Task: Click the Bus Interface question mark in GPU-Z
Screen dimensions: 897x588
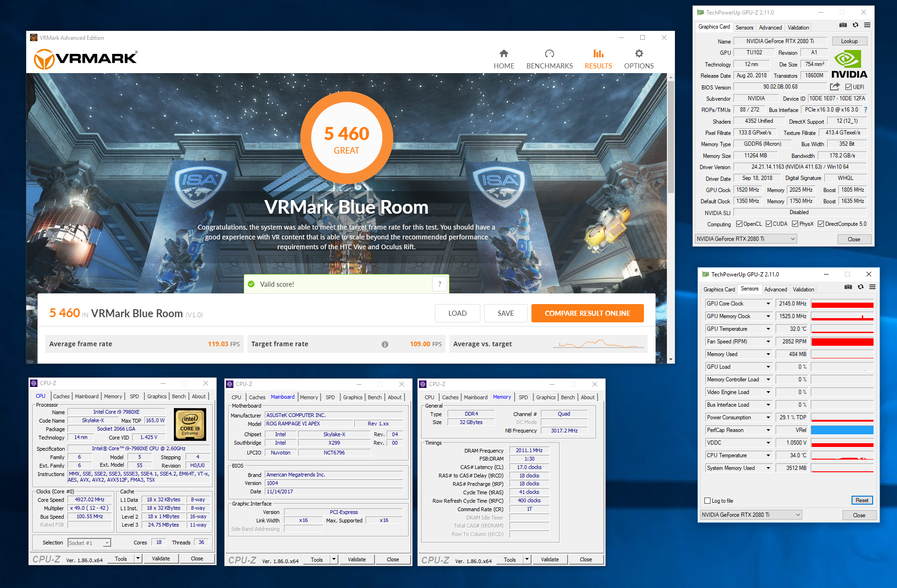Action: point(866,110)
